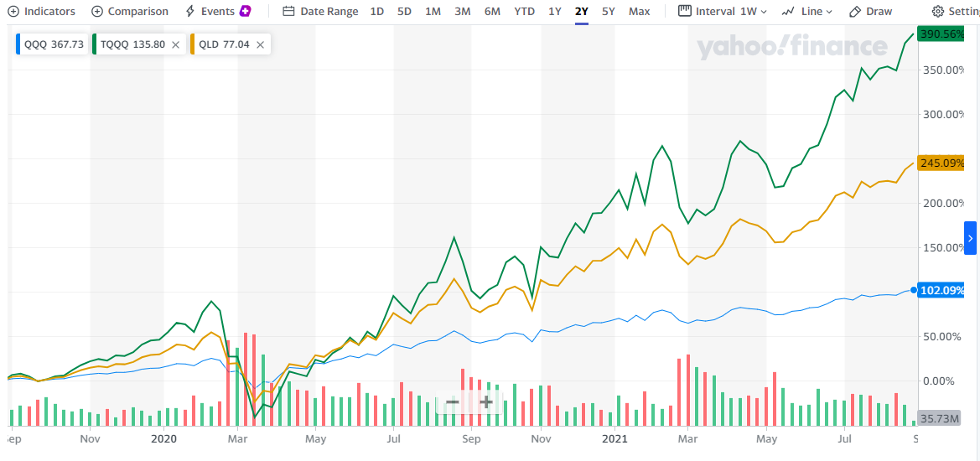Select the 6M range
This screenshot has height=461, width=980.
tap(492, 11)
